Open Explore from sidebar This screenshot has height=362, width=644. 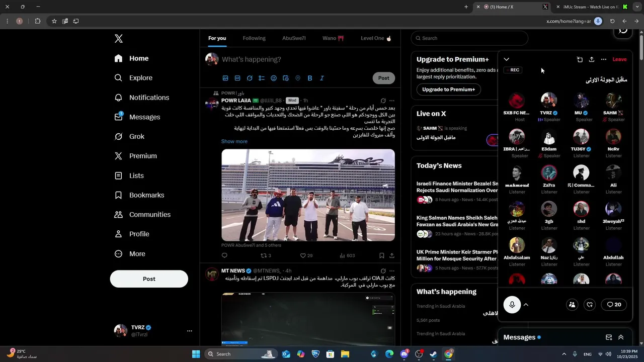pos(134,78)
